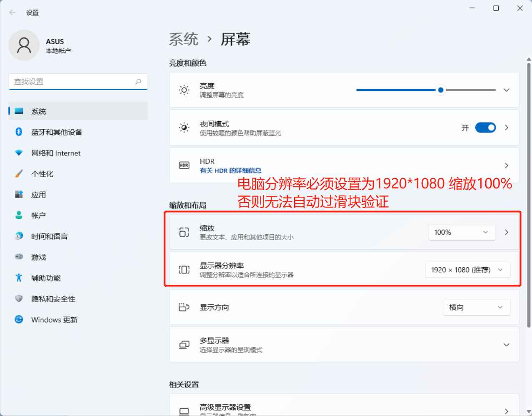This screenshot has height=416, width=532.
Task: Click 系统 in the breadcrumb header
Action: [184, 40]
